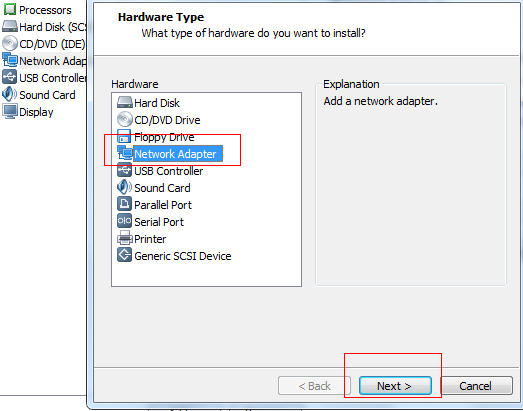Select Hard Disk hardware type
The height and width of the screenshot is (411, 523).
157,103
